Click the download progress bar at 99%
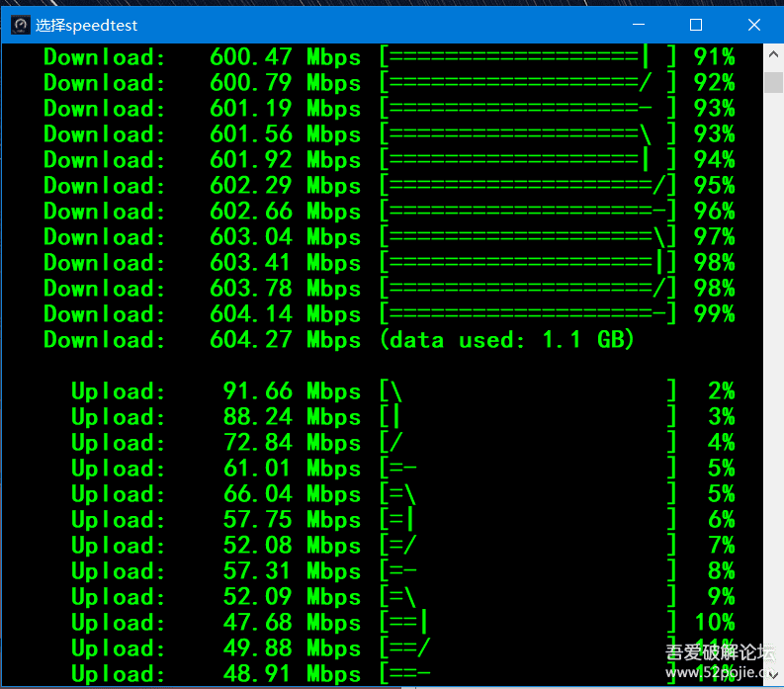The height and width of the screenshot is (689, 784). [529, 314]
